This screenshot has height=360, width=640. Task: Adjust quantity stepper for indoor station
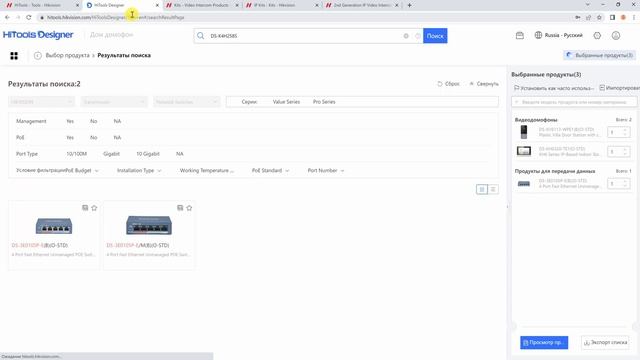(618, 151)
